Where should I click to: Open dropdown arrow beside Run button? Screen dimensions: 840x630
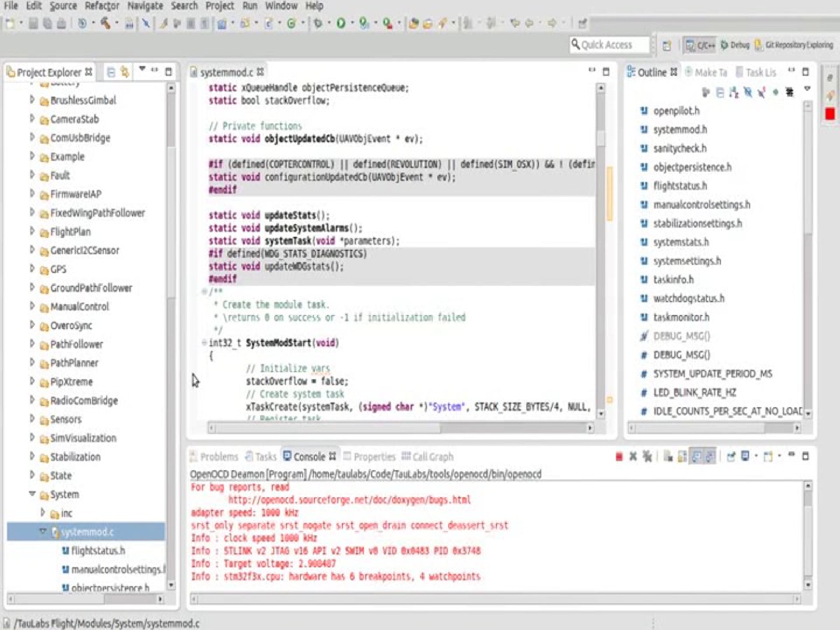click(x=352, y=23)
